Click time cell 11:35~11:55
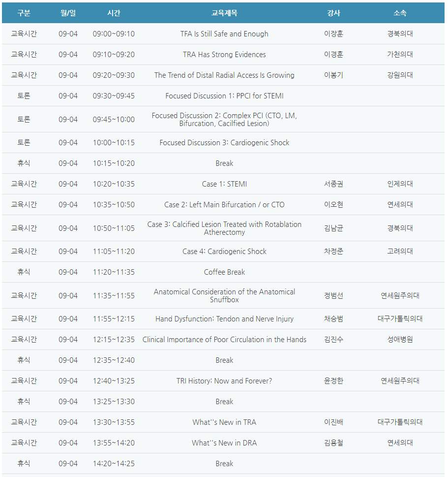Screen dimensions: 448x477 114,296
